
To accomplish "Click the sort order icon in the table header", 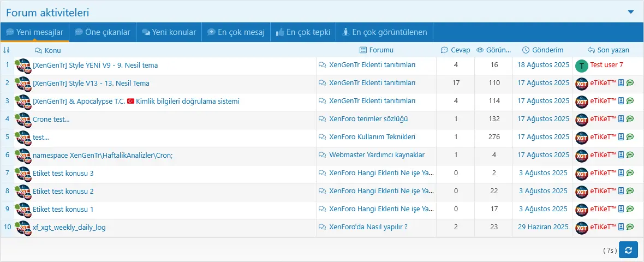I will pos(7,50).
